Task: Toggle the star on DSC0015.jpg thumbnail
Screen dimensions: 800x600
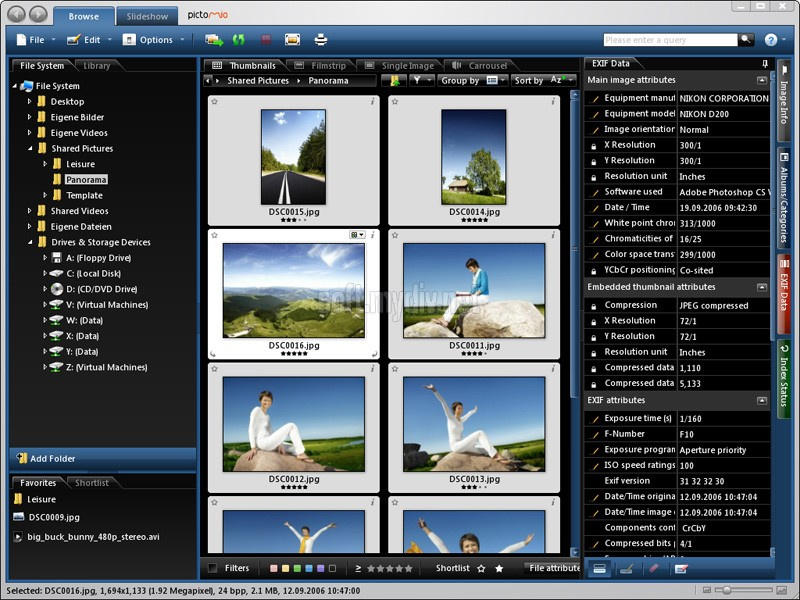Action: point(214,102)
